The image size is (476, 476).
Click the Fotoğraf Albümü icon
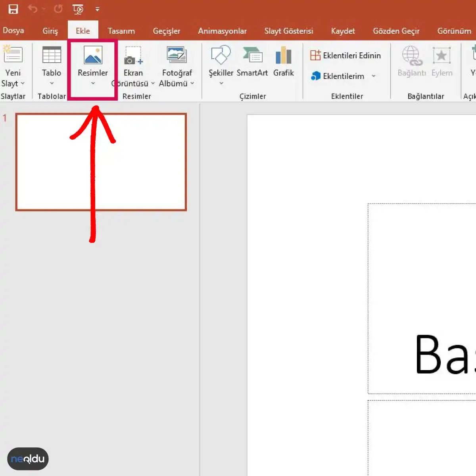tap(177, 55)
